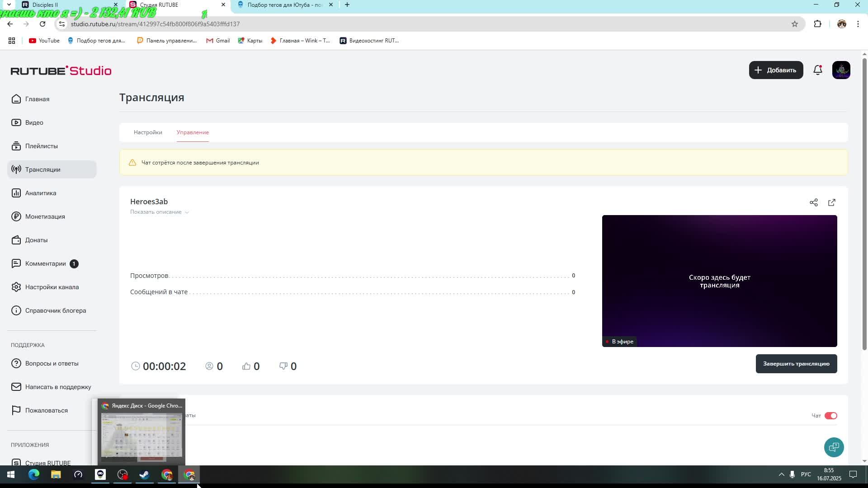This screenshot has height=488, width=868.
Task: Open the tab search chevron in Chrome
Action: 9,5
